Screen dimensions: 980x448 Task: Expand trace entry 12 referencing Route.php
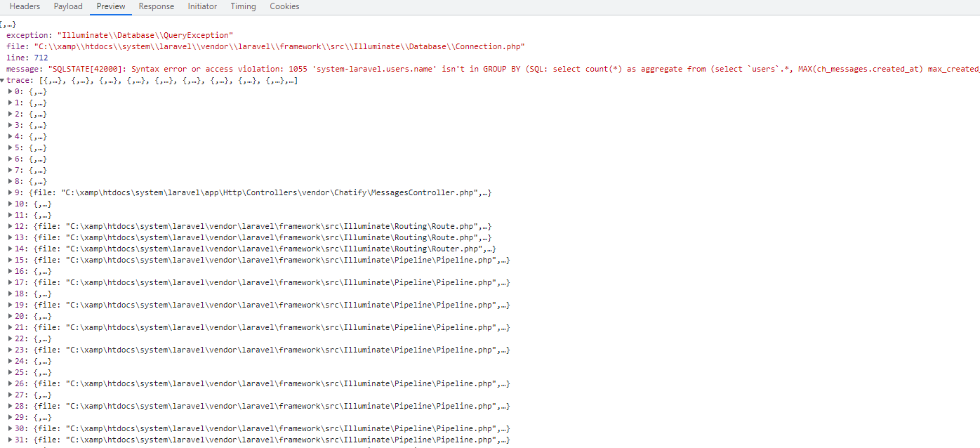[10, 226]
